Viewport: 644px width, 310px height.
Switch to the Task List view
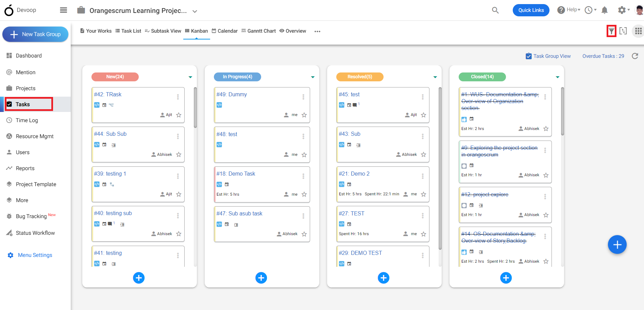[x=128, y=31]
